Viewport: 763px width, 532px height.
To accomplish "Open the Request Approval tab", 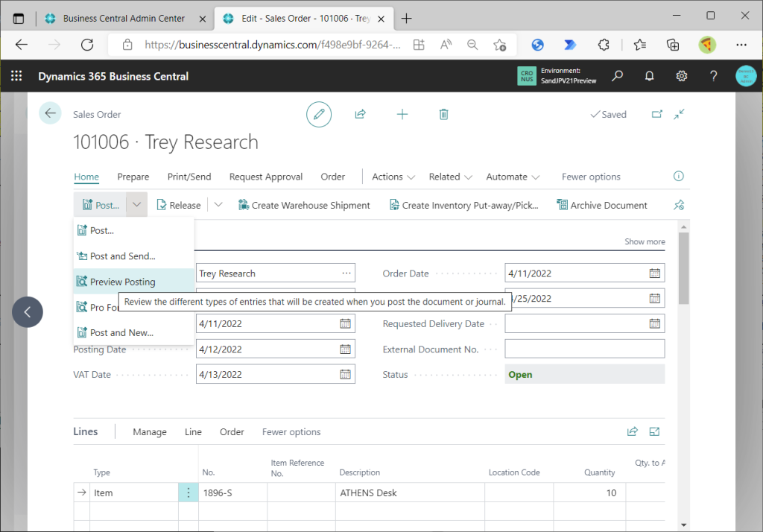I will click(x=266, y=177).
